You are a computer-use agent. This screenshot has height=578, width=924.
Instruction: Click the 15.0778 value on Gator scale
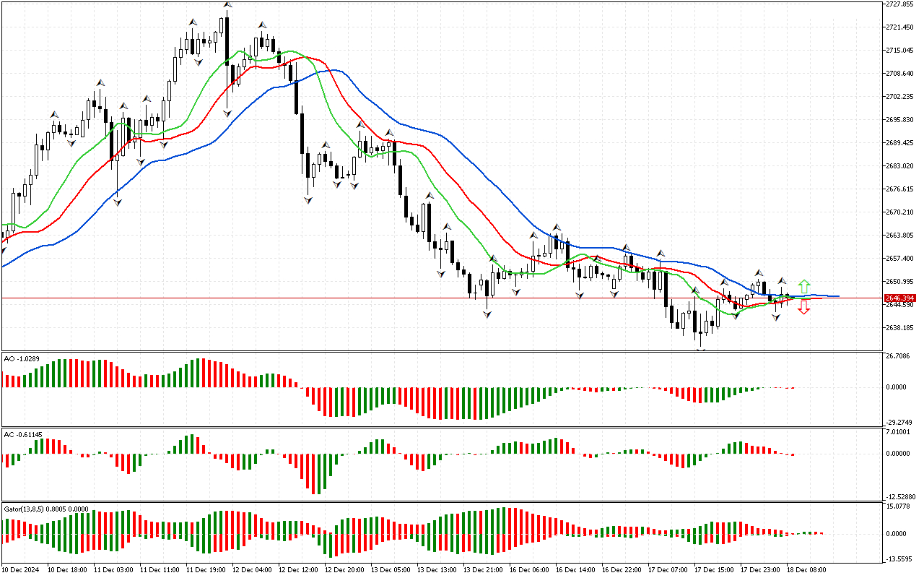(898, 506)
